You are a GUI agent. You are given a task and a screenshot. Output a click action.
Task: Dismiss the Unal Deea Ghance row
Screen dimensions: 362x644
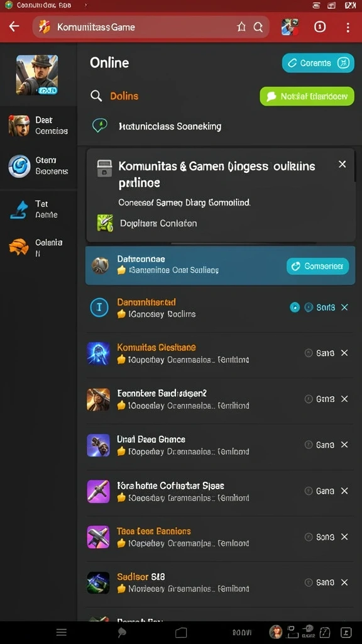[x=344, y=445]
